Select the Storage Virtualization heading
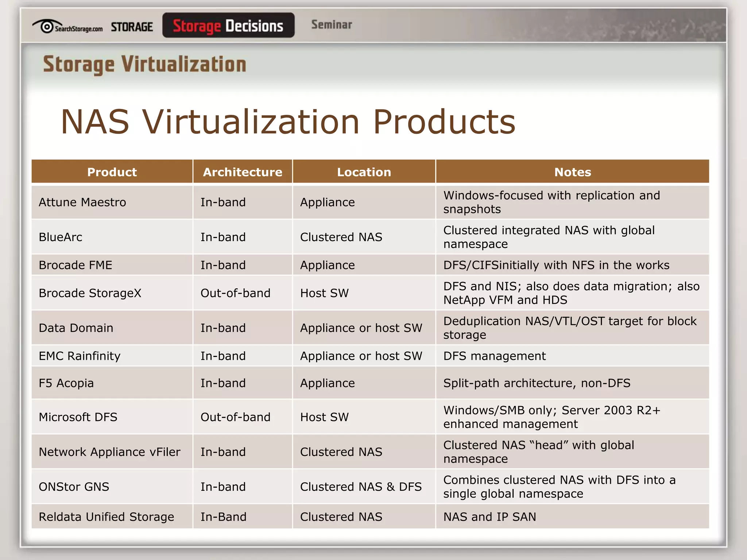Image resolution: width=747 pixels, height=560 pixels. pyautogui.click(x=144, y=65)
